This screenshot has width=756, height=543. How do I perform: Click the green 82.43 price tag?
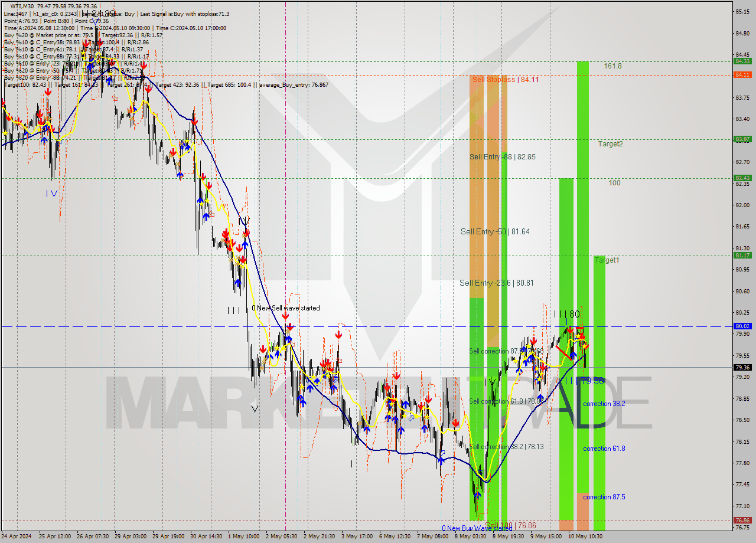click(x=742, y=178)
